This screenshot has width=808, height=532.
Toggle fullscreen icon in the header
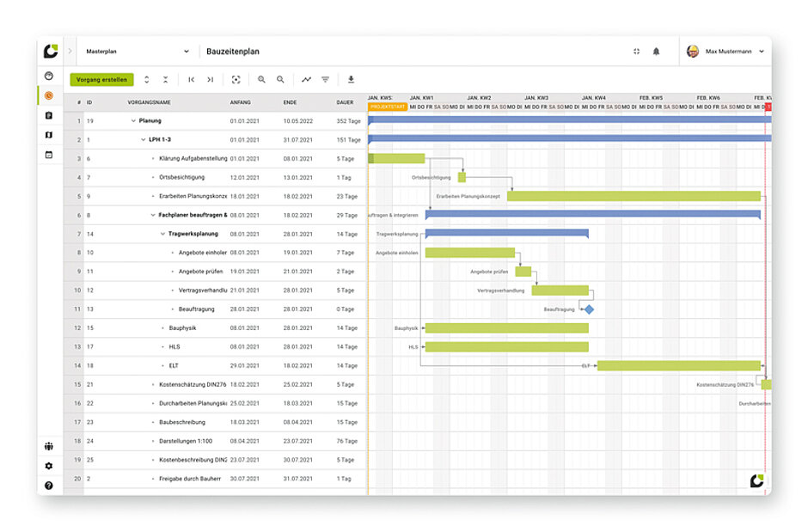(636, 52)
